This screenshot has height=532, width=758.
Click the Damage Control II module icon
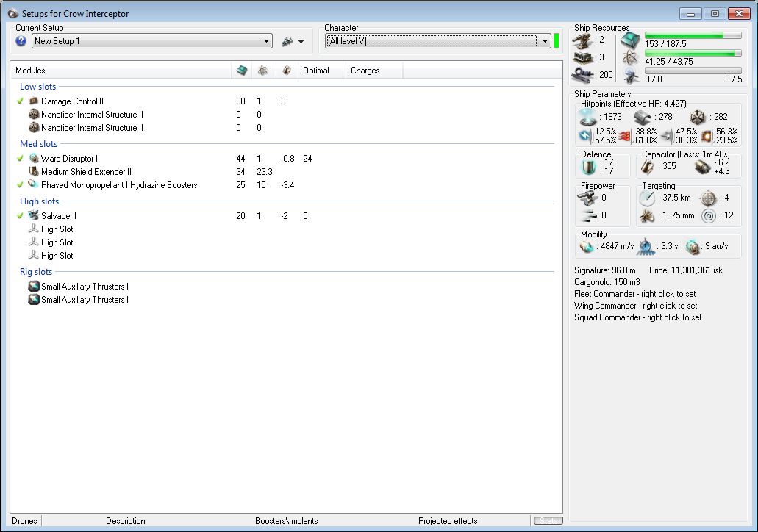33,101
